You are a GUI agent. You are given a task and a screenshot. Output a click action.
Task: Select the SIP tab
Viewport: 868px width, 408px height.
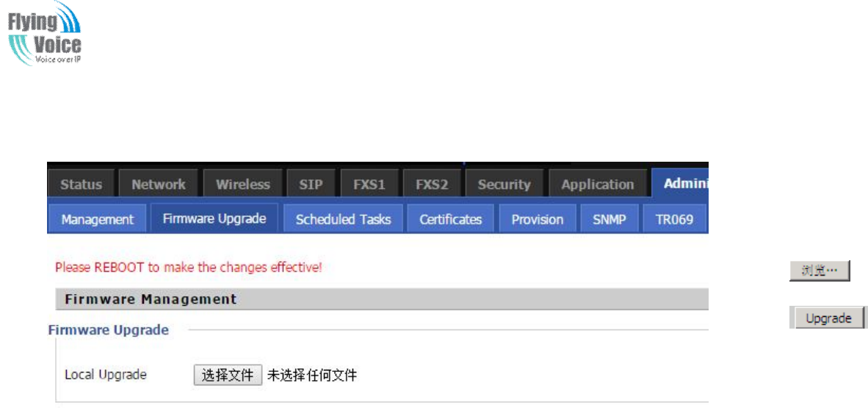tap(311, 184)
